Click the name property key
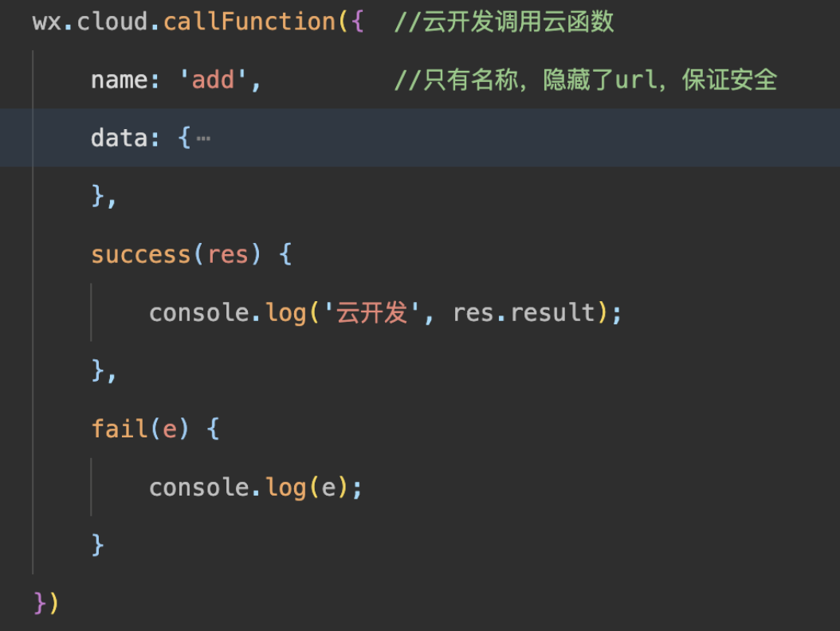This screenshot has width=840, height=631. coord(119,80)
